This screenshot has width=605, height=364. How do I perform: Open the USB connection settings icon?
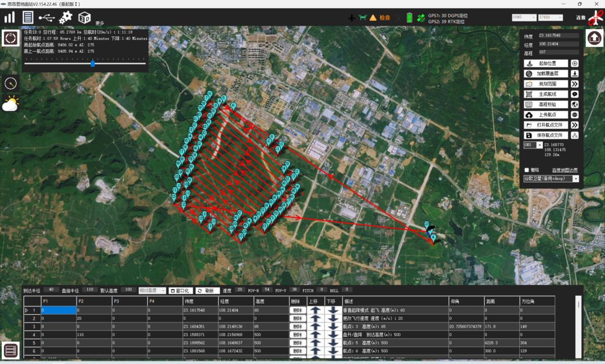(x=46, y=17)
